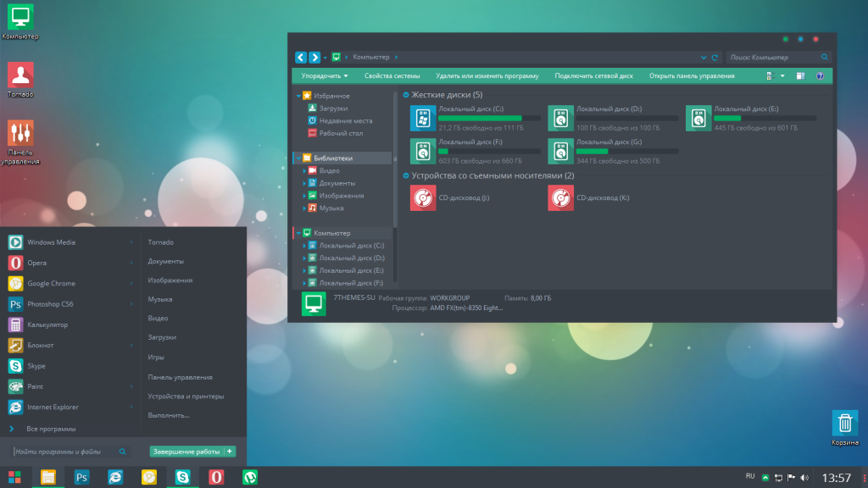Image resolution: width=868 pixels, height=488 pixels.
Task: Click Skype icon in Start menu
Action: click(15, 366)
